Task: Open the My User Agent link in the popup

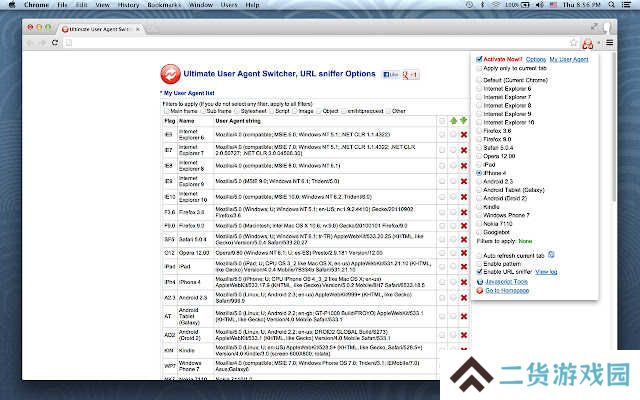Action: pos(569,60)
